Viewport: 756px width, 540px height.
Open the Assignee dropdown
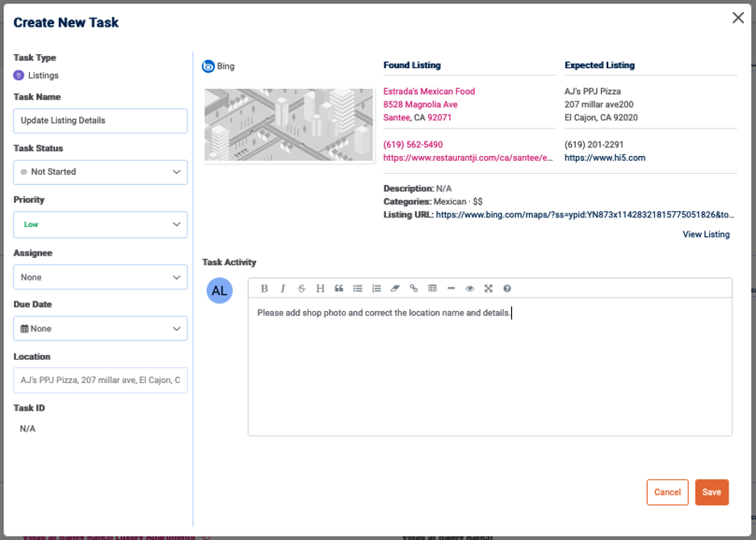(100, 277)
